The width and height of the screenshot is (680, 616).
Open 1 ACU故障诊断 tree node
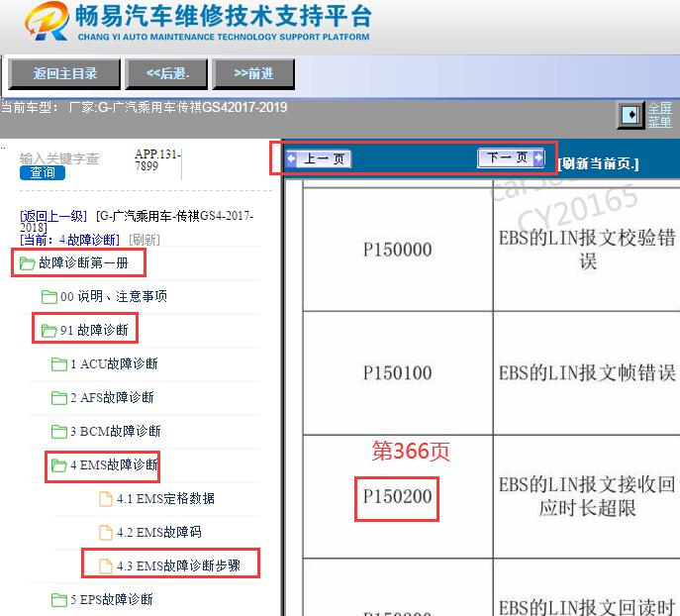pyautogui.click(x=114, y=364)
